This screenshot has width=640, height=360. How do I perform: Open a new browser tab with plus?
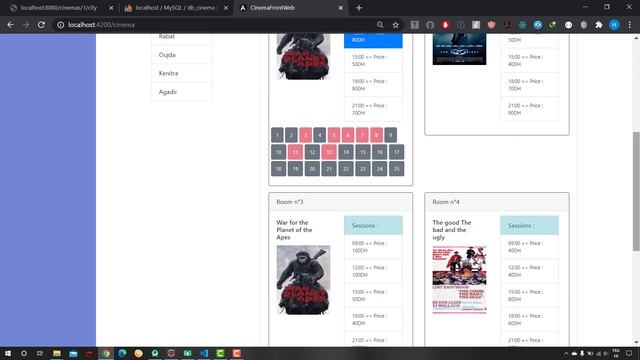pyautogui.click(x=359, y=8)
